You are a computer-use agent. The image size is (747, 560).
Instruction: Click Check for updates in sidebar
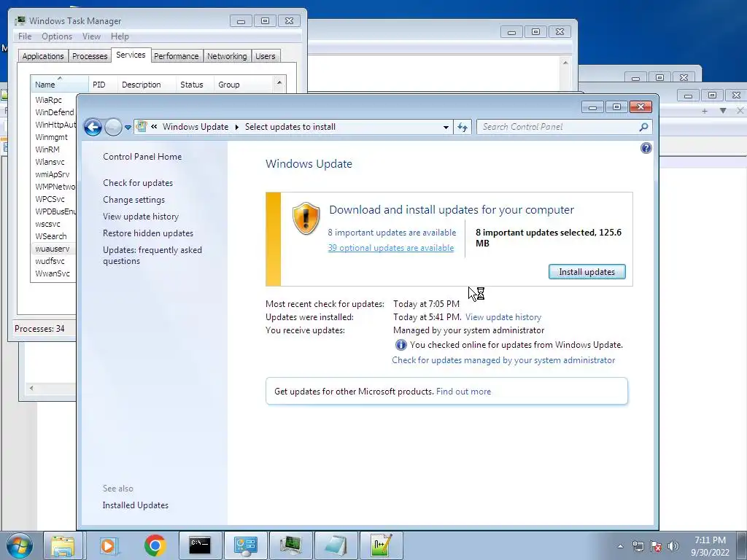pos(138,183)
